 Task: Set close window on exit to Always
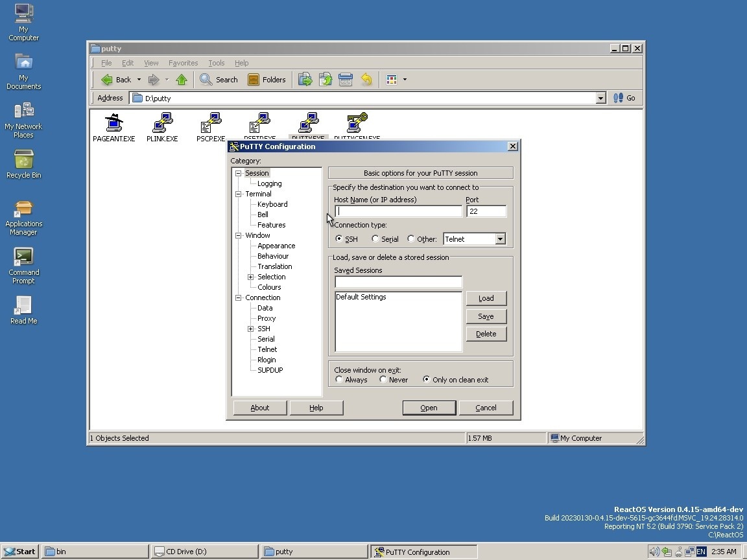click(x=338, y=380)
